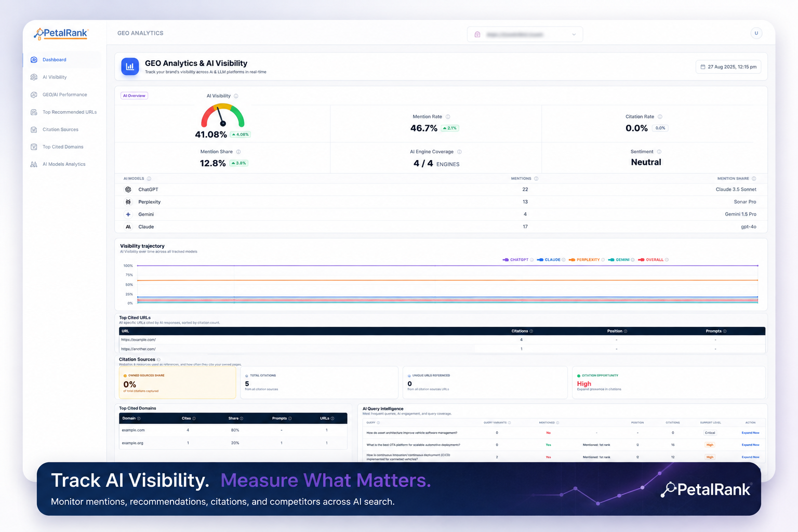
Task: Toggle the OVERALL series in chart legend
Action: tap(651, 260)
